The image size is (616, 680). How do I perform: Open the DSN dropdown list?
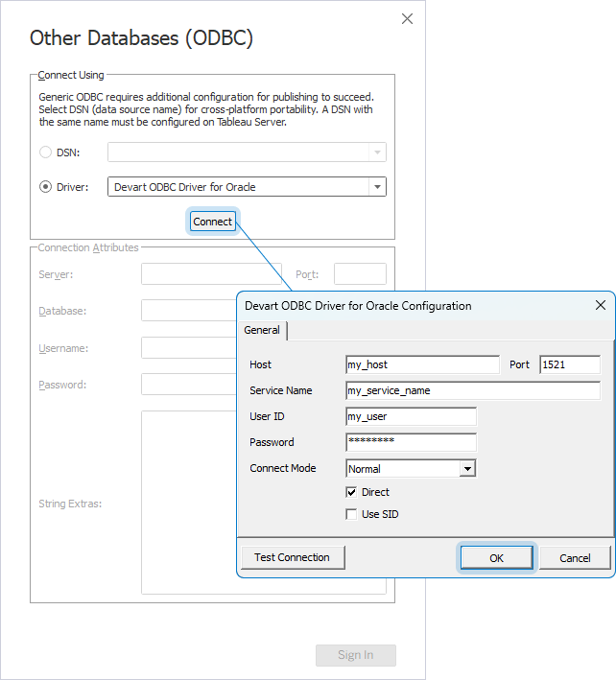pyautogui.click(x=377, y=152)
